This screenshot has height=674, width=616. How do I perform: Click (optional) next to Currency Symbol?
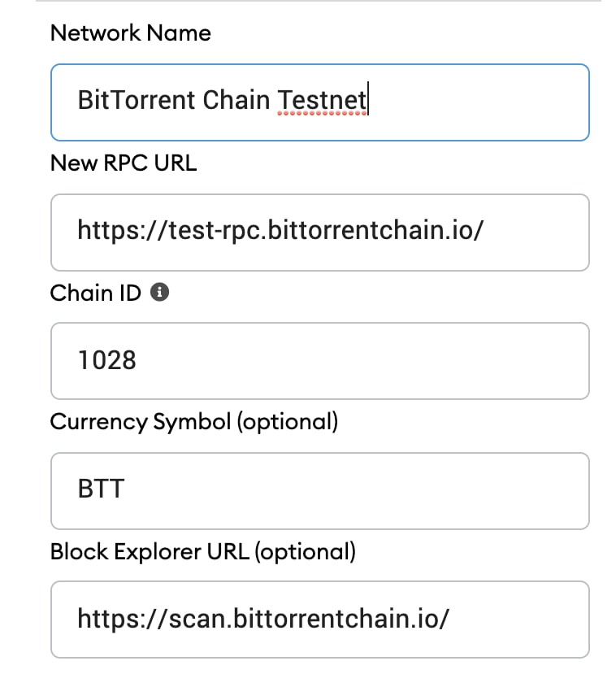click(x=288, y=422)
